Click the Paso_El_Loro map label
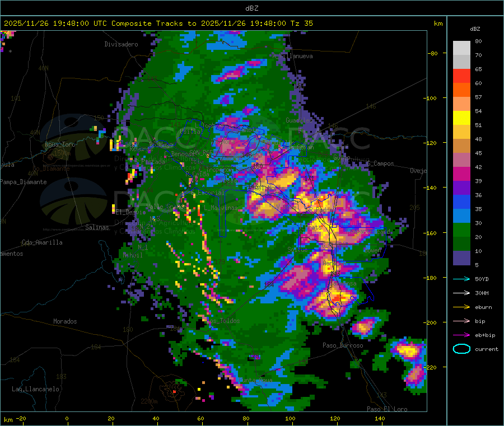This screenshot has width=504, height=426. pos(387,409)
